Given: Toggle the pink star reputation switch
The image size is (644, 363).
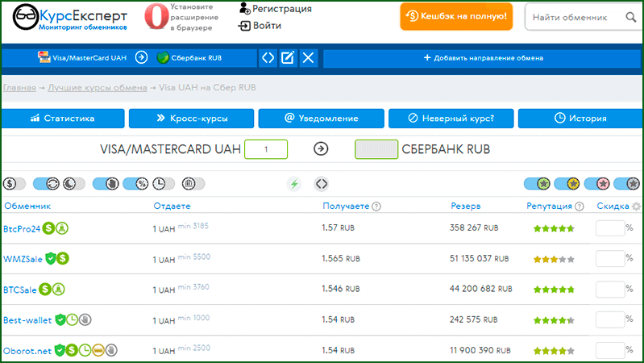Looking at the screenshot, I should tap(596, 184).
